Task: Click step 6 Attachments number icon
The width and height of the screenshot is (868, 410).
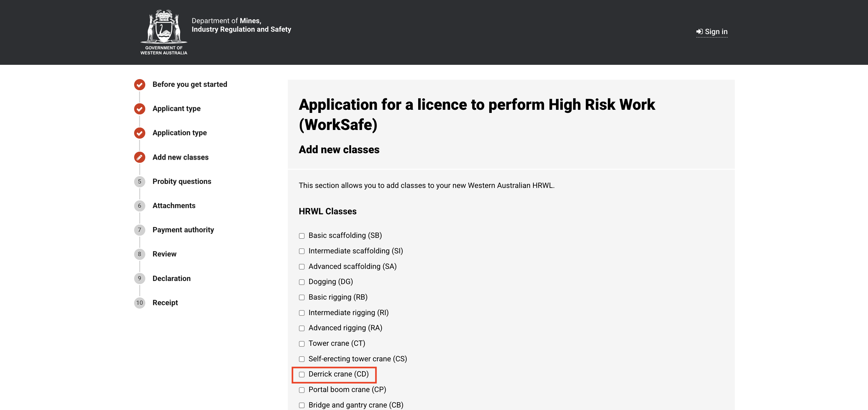Action: pos(139,206)
